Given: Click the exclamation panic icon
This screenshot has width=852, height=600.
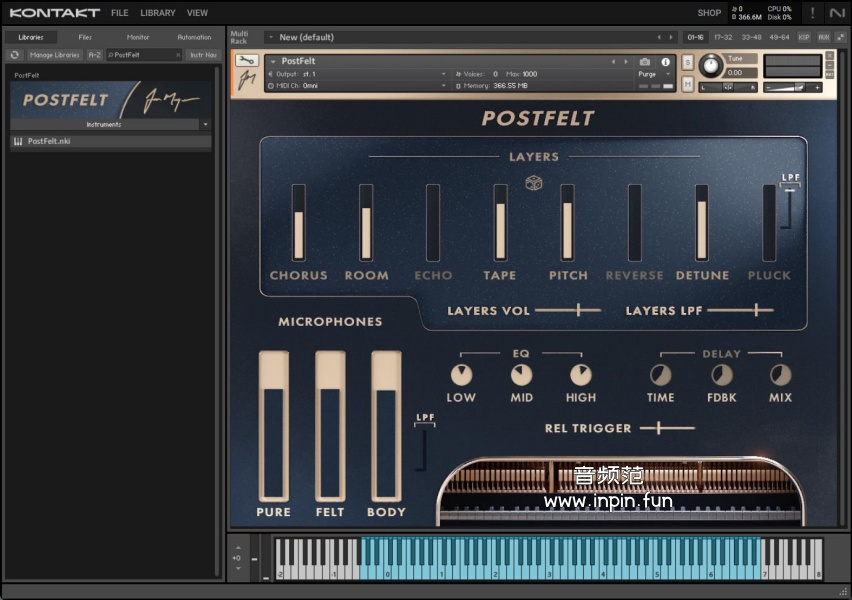Looking at the screenshot, I should click(812, 13).
